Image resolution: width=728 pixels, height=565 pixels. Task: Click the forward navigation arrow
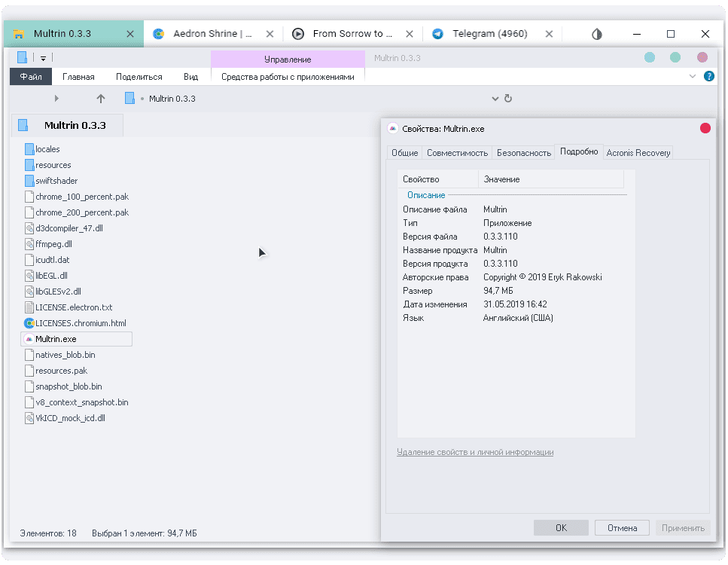click(56, 99)
